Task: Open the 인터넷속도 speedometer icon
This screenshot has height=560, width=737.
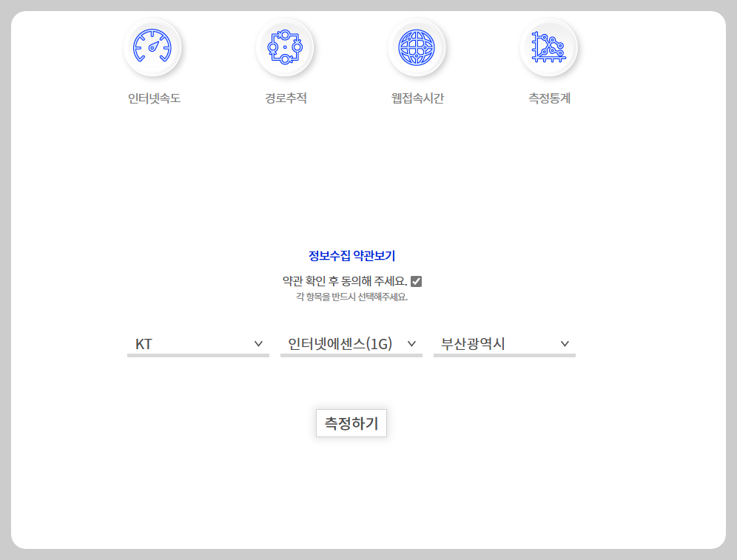Action: [x=152, y=47]
